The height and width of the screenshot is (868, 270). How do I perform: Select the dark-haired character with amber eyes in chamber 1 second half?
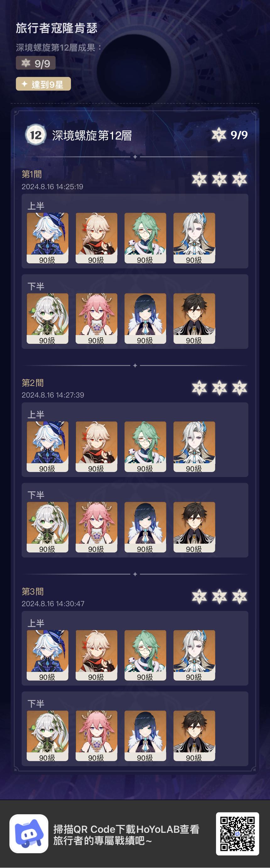point(194,318)
